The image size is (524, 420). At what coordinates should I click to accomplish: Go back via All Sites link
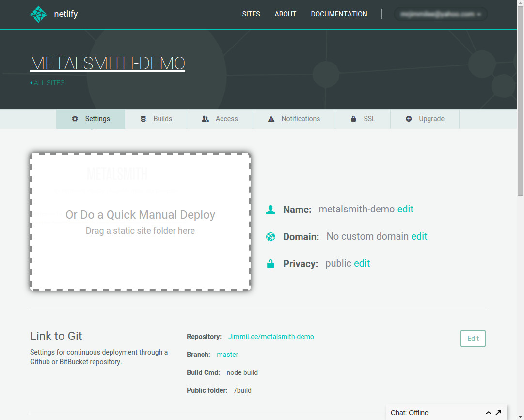[x=48, y=83]
